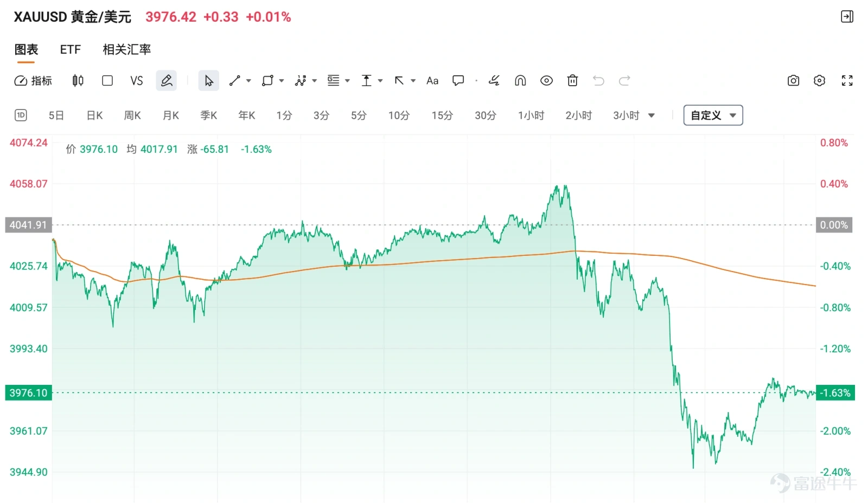Switch to candlestick chart style icon
Viewport: 868px width, 503px height.
[x=78, y=81]
